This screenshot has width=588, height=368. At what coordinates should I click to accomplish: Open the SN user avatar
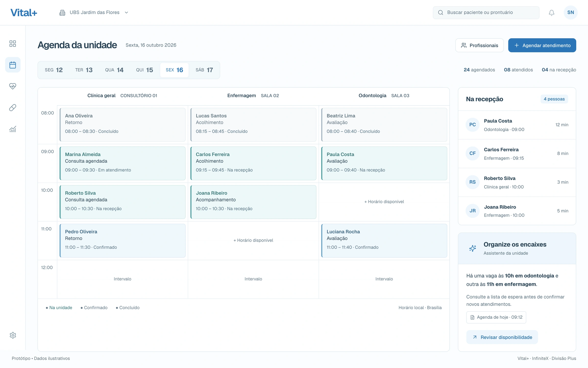click(x=571, y=13)
